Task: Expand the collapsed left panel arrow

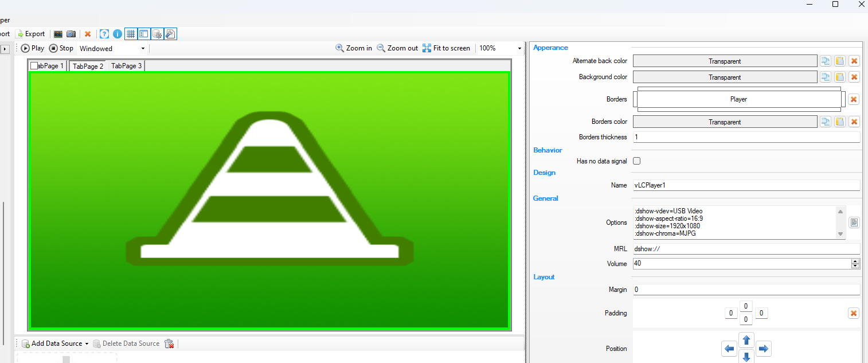Action: point(5,49)
